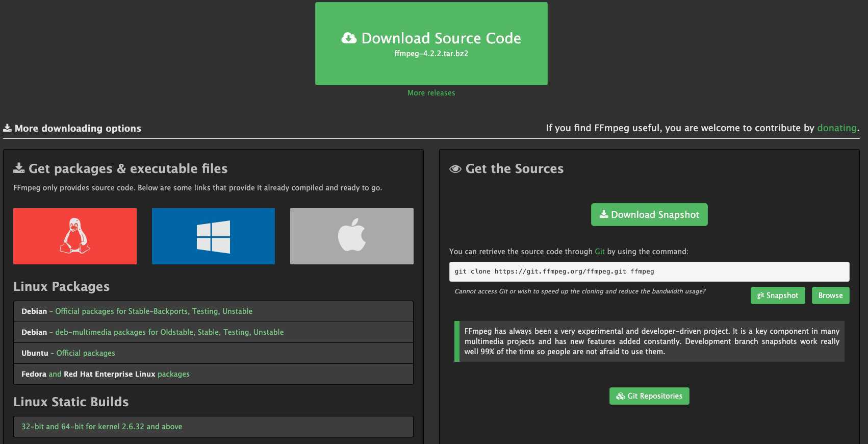
Task: Open the Git link in the sources text
Action: point(600,252)
